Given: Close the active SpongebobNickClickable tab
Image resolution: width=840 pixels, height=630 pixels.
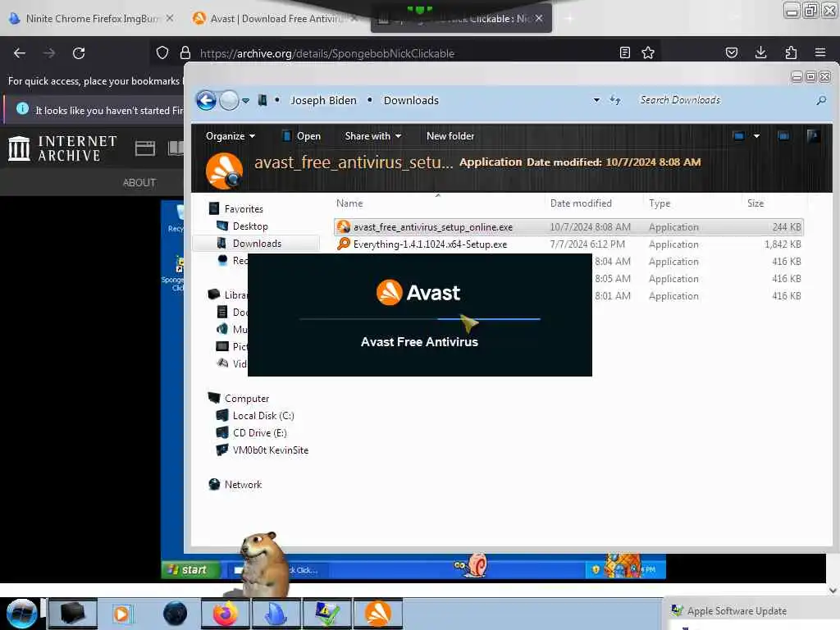Looking at the screenshot, I should (x=539, y=18).
